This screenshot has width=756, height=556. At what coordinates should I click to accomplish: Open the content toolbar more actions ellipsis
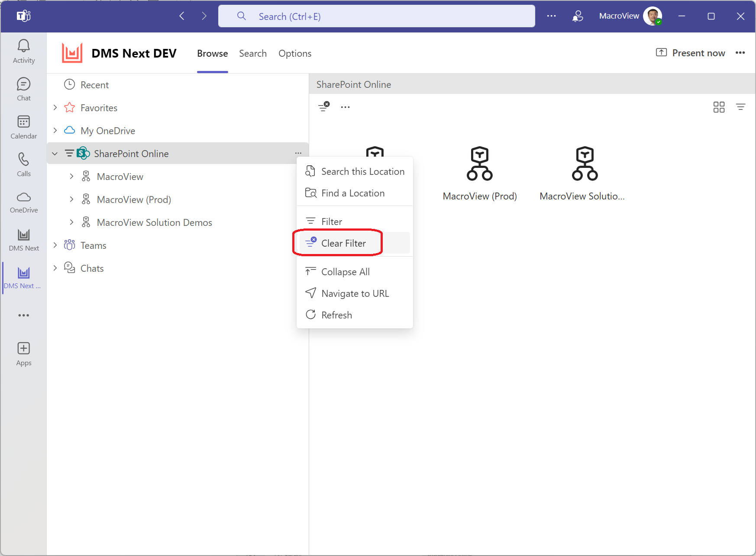point(345,107)
